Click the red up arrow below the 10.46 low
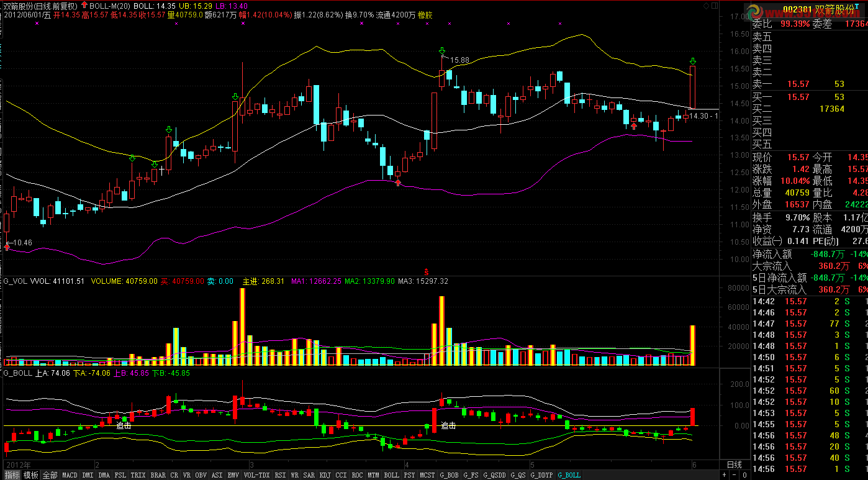The image size is (868, 480). 7,247
